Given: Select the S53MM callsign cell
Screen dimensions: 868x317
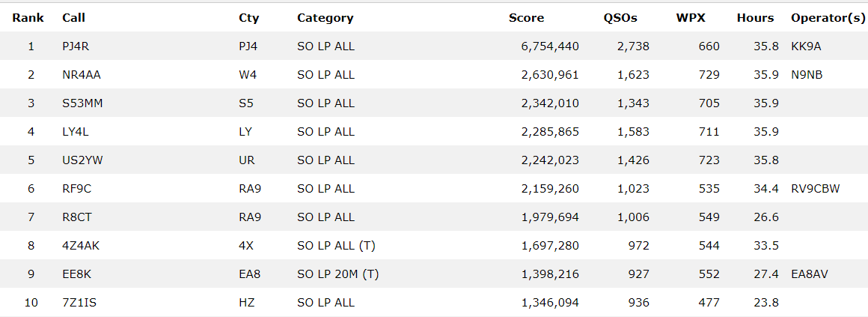Looking at the screenshot, I should coord(82,103).
